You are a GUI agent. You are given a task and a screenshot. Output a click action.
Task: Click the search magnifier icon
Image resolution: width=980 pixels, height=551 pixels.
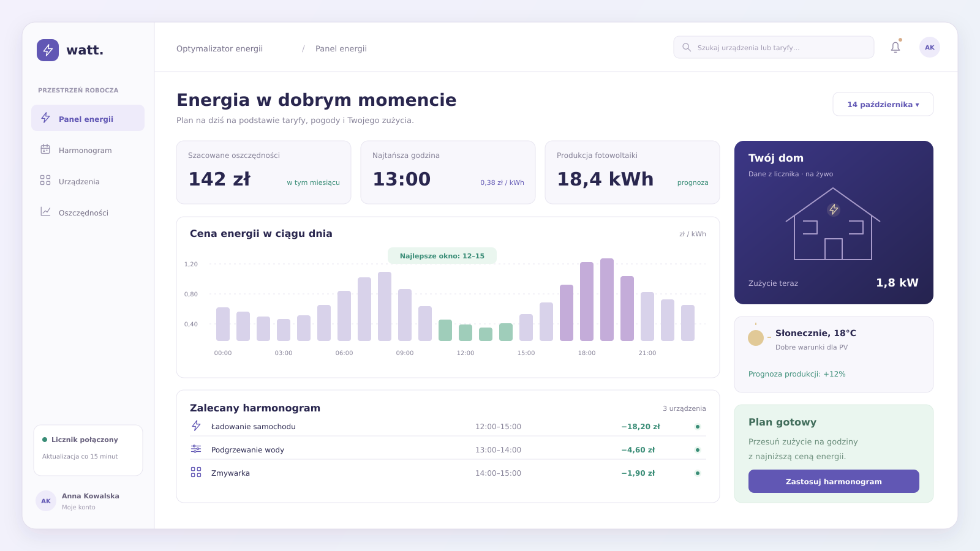tap(687, 47)
